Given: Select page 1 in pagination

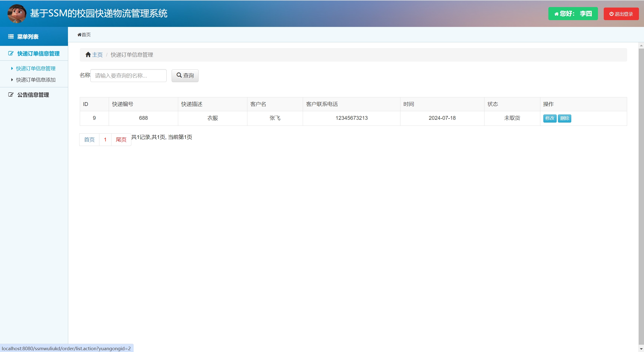Looking at the screenshot, I should [105, 140].
